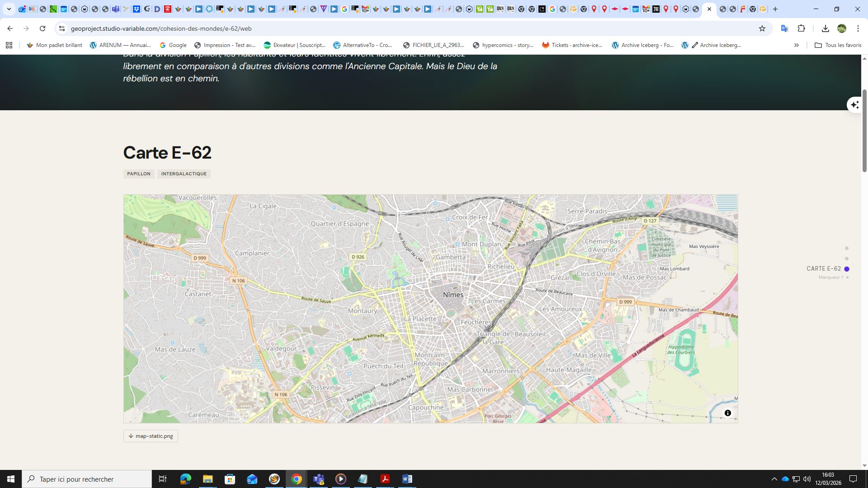Bookmark this page with star icon
The height and width of the screenshot is (488, 868).
point(762,28)
